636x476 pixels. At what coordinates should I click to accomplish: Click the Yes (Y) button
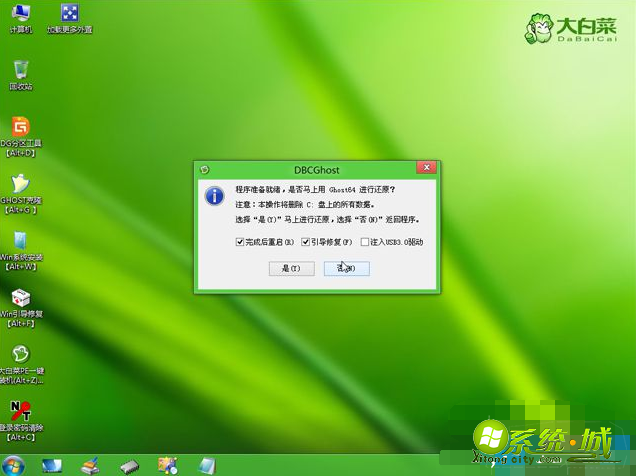292,268
